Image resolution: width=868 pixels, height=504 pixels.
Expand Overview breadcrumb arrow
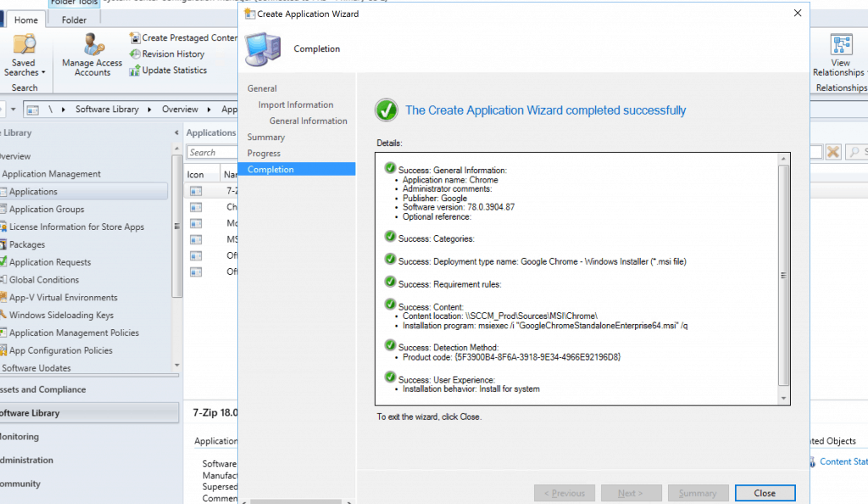point(209,109)
